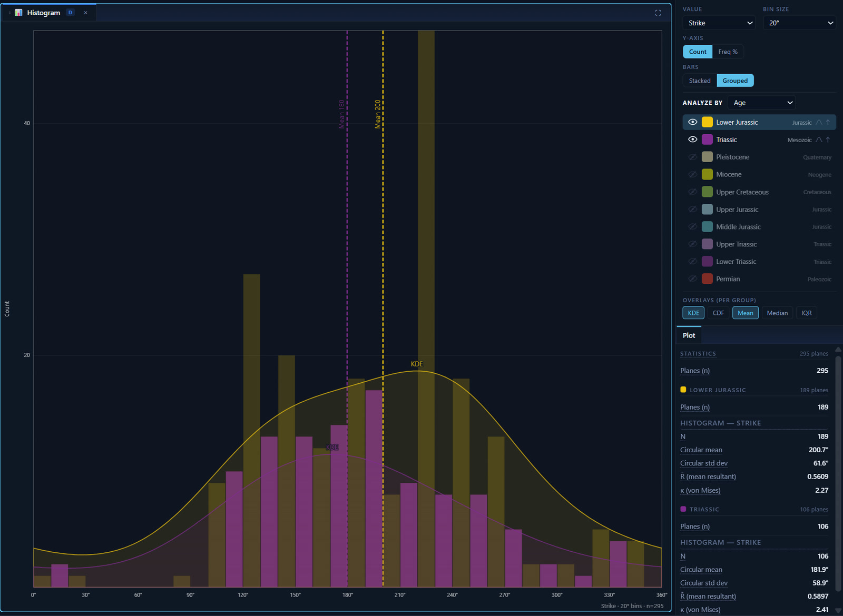Show the Upper Jurassic group via eye icon
This screenshot has height=616, width=843.
(693, 209)
